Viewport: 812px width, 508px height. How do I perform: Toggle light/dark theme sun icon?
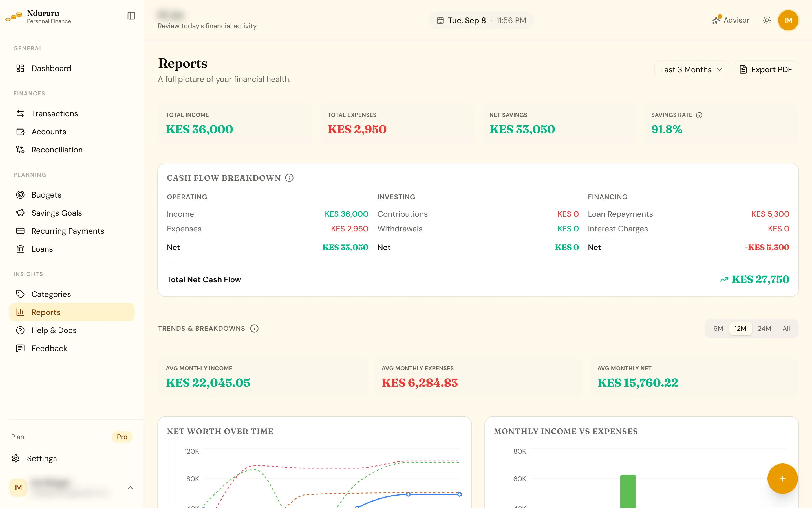tap(767, 21)
